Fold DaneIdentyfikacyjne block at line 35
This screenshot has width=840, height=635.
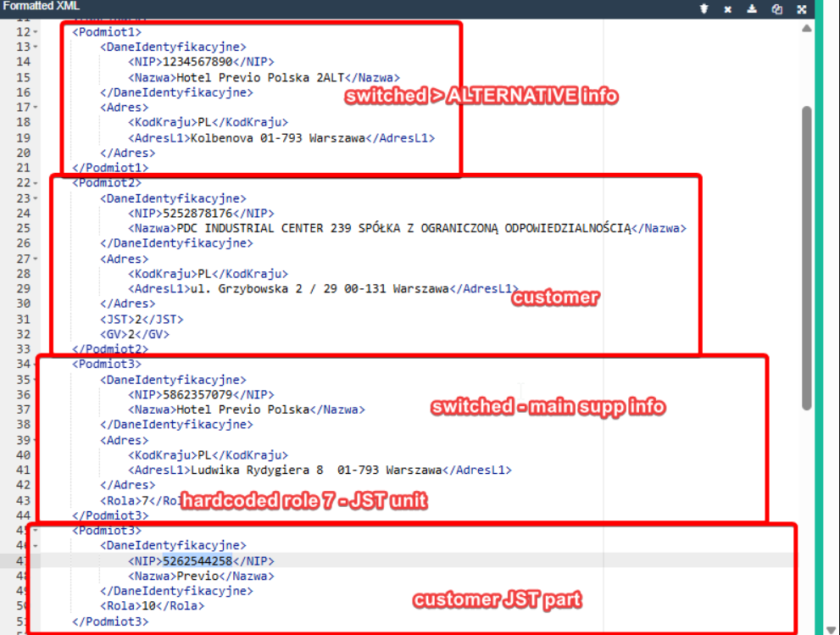click(x=34, y=380)
